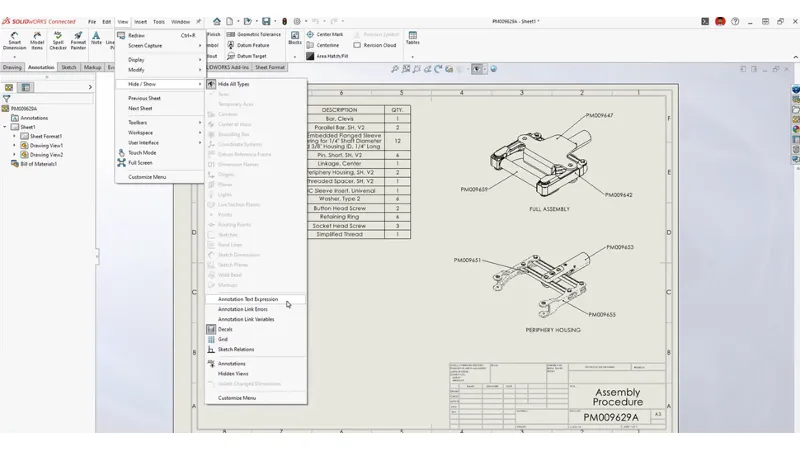Image resolution: width=800 pixels, height=450 pixels.
Task: Insert a Note annotation
Action: [x=96, y=38]
